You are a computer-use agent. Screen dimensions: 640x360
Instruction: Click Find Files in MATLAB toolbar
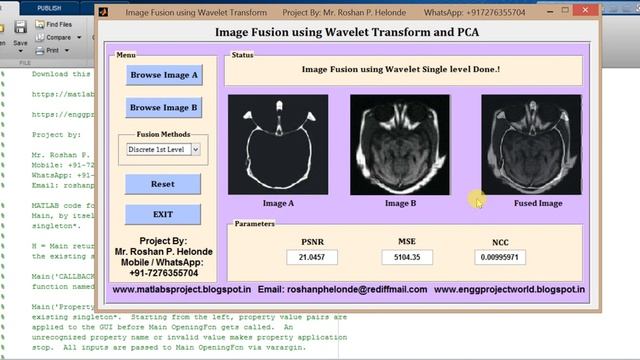[53, 24]
